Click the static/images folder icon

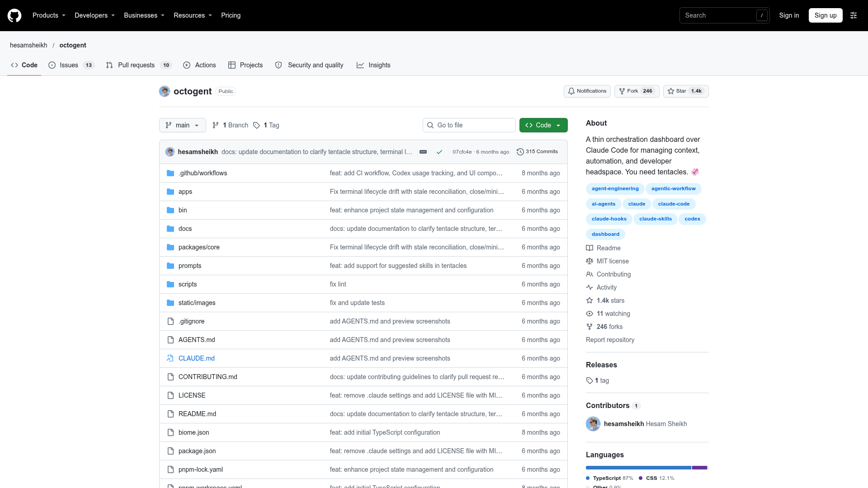pos(170,303)
